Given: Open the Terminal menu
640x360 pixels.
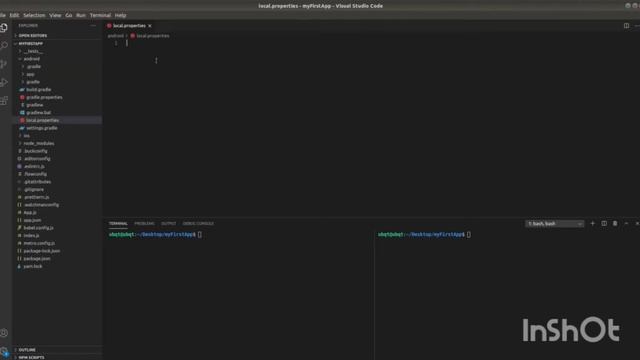Looking at the screenshot, I should [x=100, y=15].
